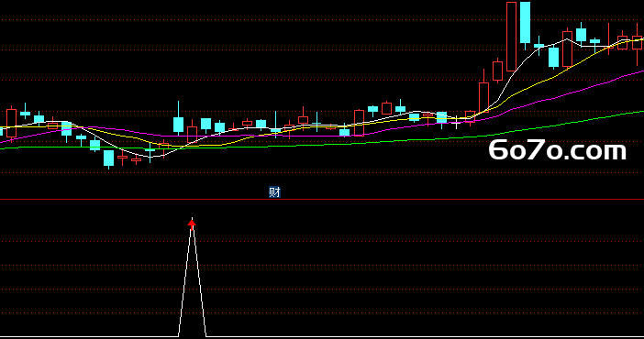
Task: Select the tallest hollow red candlestick
Action: [x=511, y=37]
